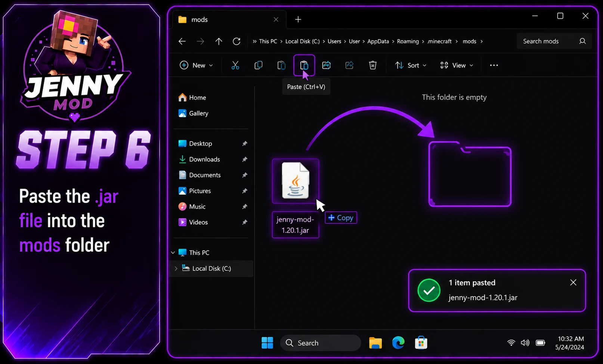Unpin Documents from quick access
Screen dimensions: 603x364
245,175
